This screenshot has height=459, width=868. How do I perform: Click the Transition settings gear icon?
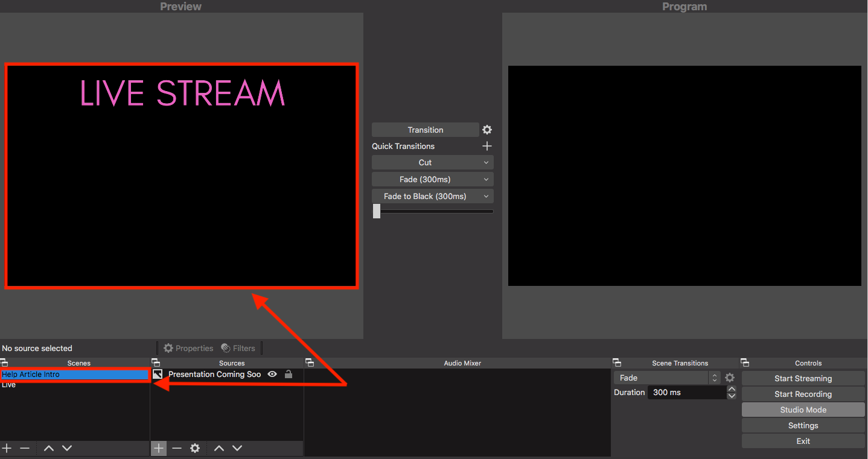pos(487,130)
